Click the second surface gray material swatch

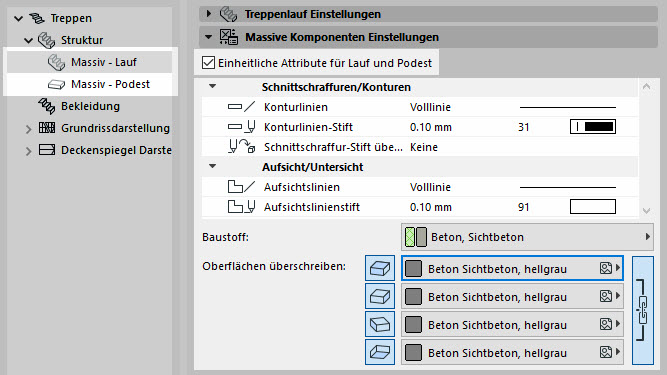pyautogui.click(x=413, y=297)
